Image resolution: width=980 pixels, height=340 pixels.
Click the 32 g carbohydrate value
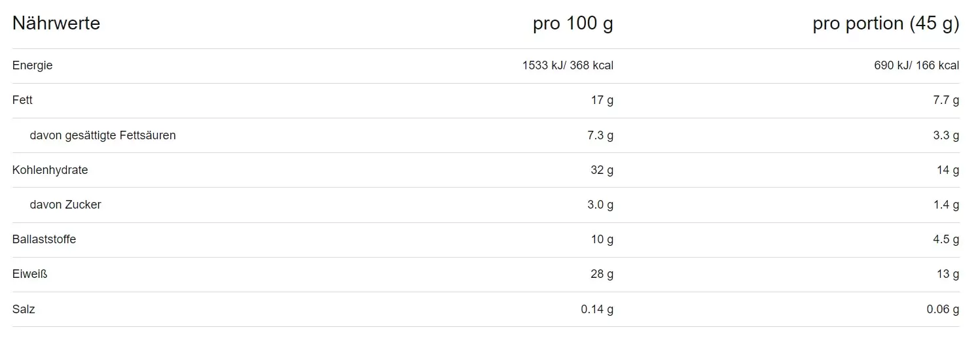602,170
